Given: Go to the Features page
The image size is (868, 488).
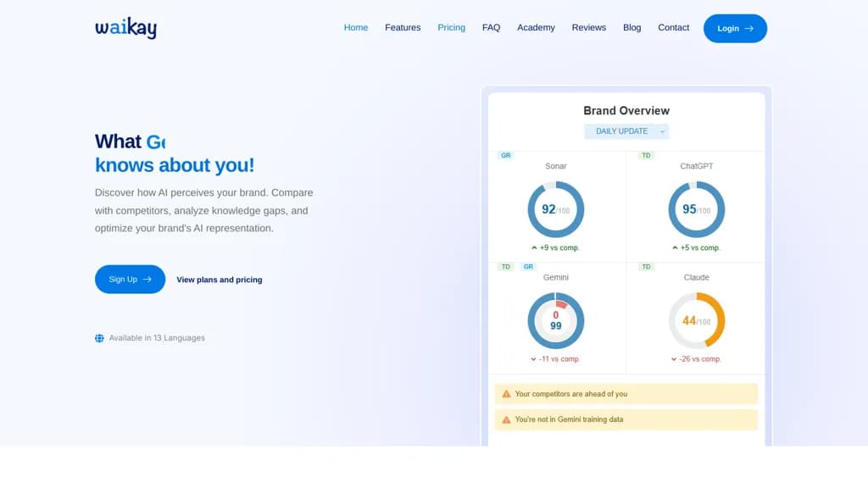Looking at the screenshot, I should 403,28.
